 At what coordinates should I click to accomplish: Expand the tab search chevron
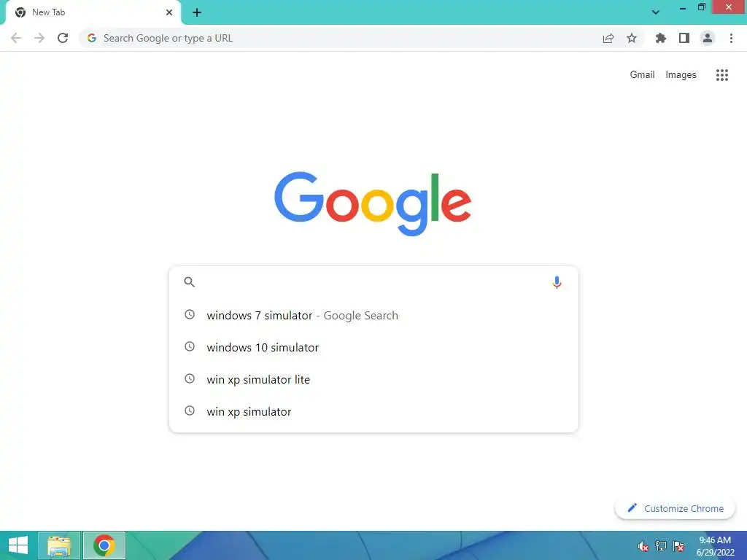[656, 12]
